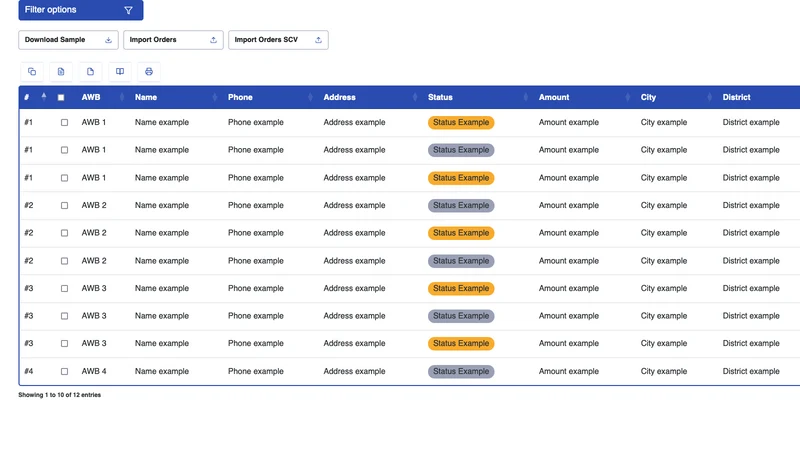The image size is (800, 450).
Task: Toggle the select-all checkbox in the table header
Action: tap(61, 97)
